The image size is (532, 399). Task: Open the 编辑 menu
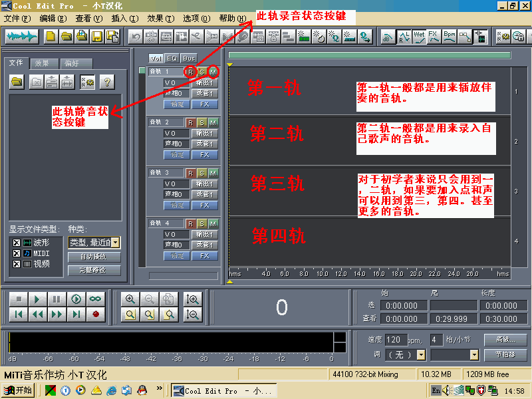click(53, 19)
